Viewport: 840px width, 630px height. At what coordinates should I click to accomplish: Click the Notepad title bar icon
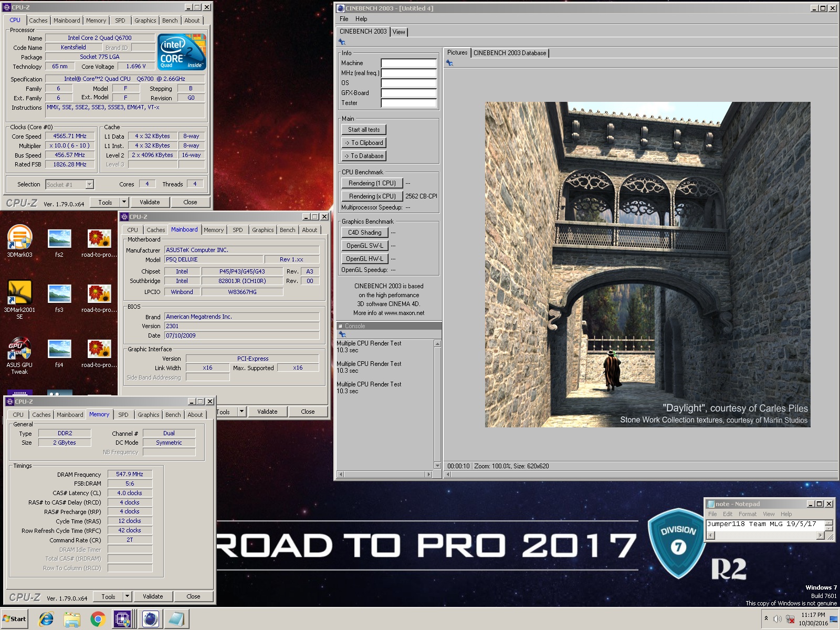[x=711, y=504]
